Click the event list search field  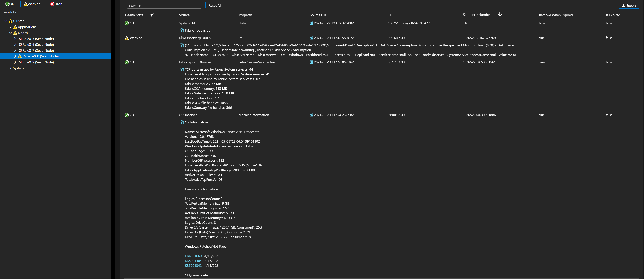click(x=164, y=5)
